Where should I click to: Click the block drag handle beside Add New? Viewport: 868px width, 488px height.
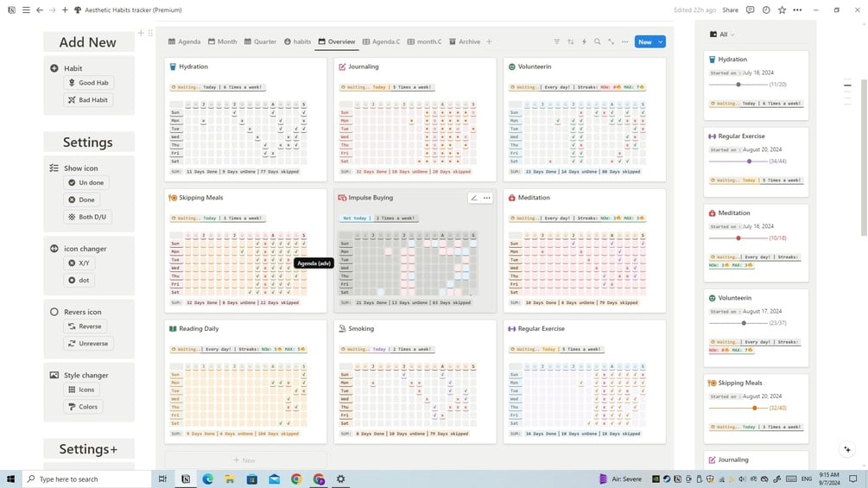point(150,33)
